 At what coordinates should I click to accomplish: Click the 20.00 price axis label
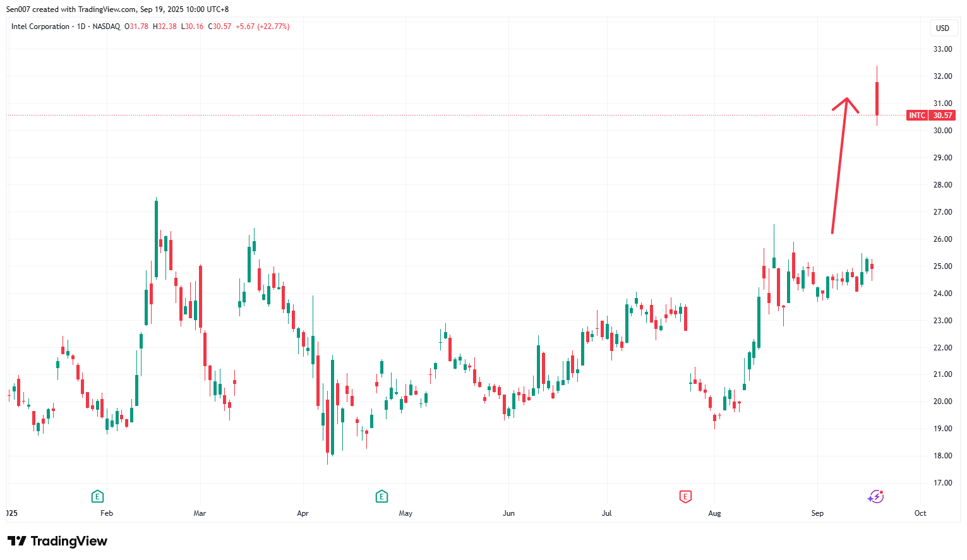(942, 402)
